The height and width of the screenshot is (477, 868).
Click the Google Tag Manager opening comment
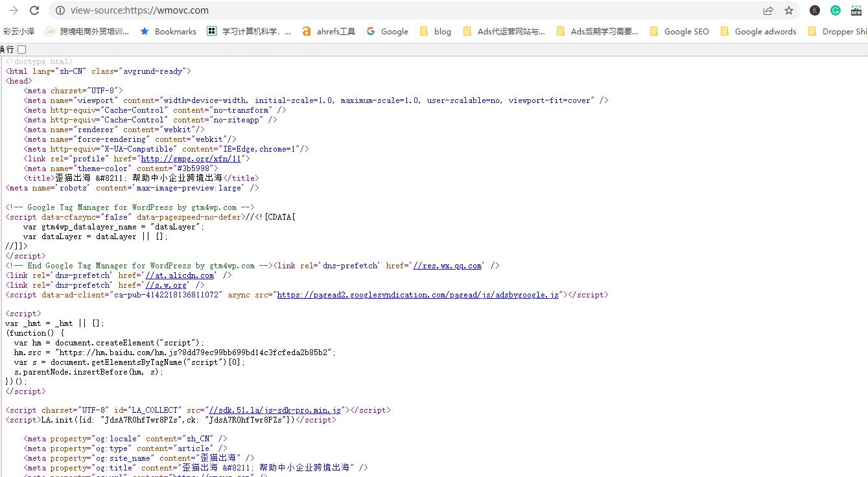pos(130,207)
